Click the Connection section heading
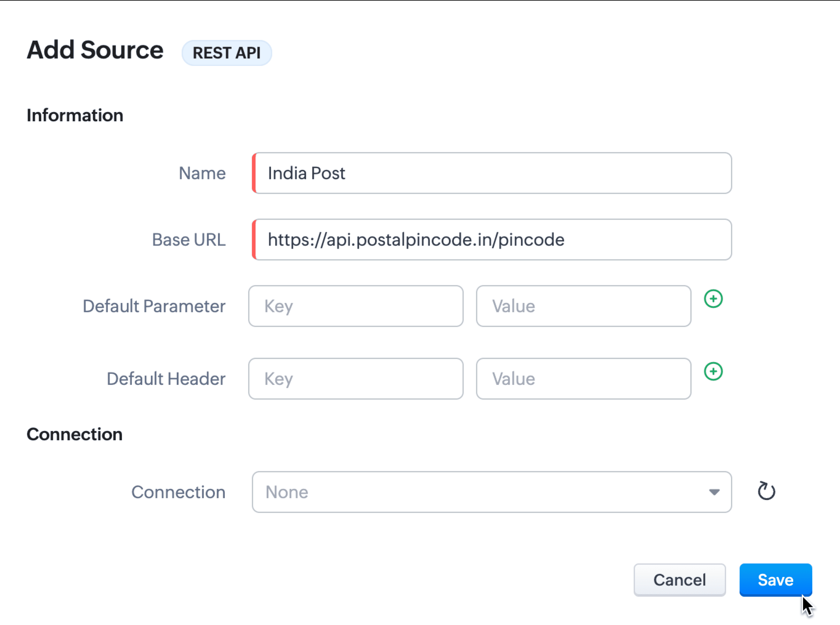This screenshot has width=840, height=625. tap(75, 434)
